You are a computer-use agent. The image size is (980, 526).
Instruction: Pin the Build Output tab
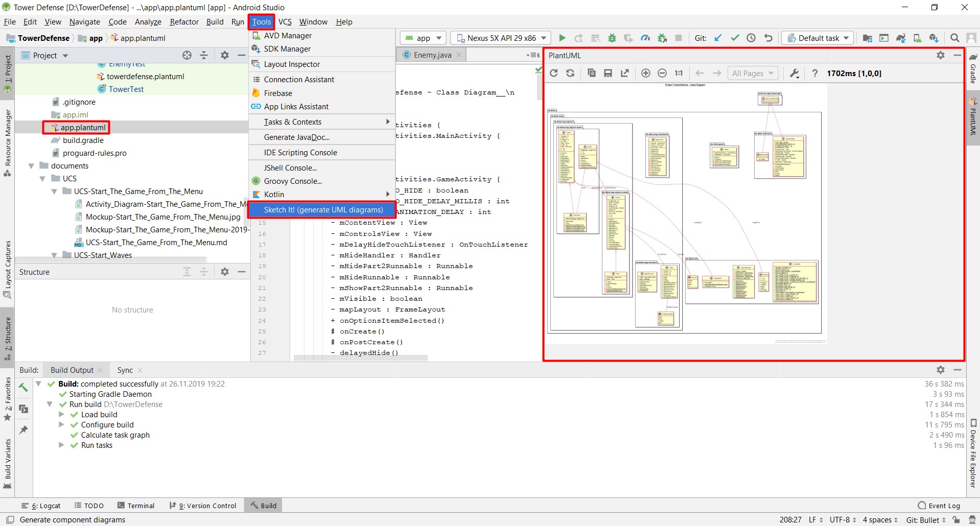[x=24, y=429]
